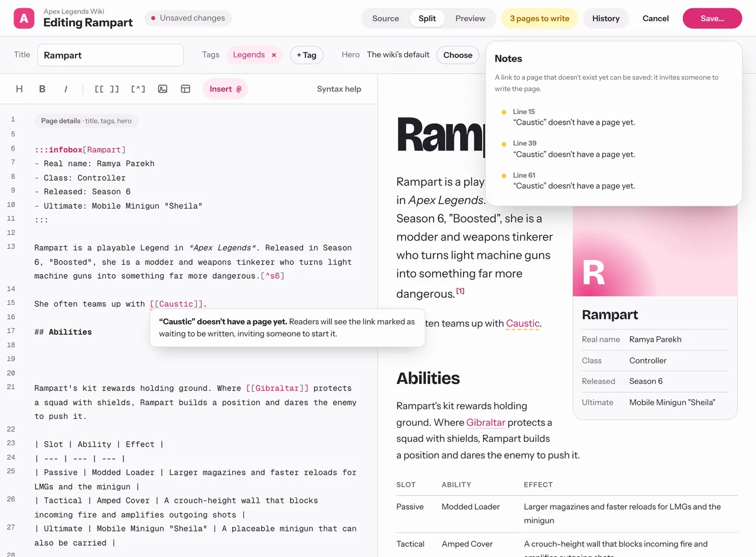The height and width of the screenshot is (557, 756).
Task: Insert an image using the picture icon
Action: tap(162, 89)
